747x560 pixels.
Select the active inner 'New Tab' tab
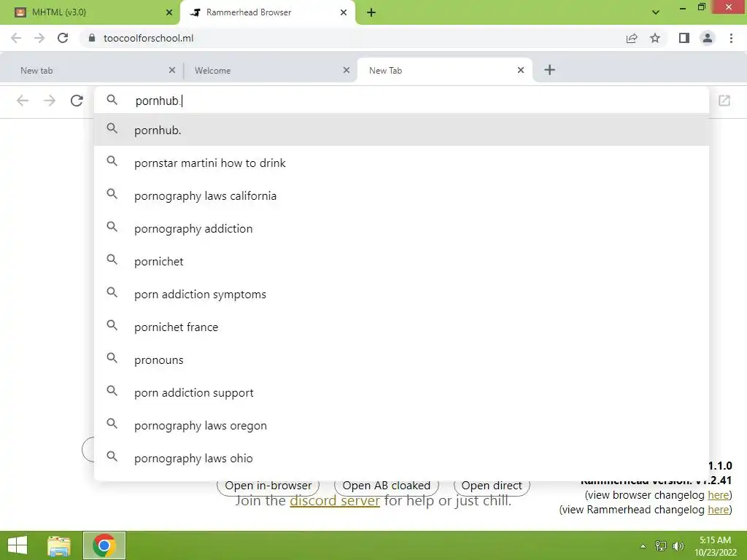point(444,71)
